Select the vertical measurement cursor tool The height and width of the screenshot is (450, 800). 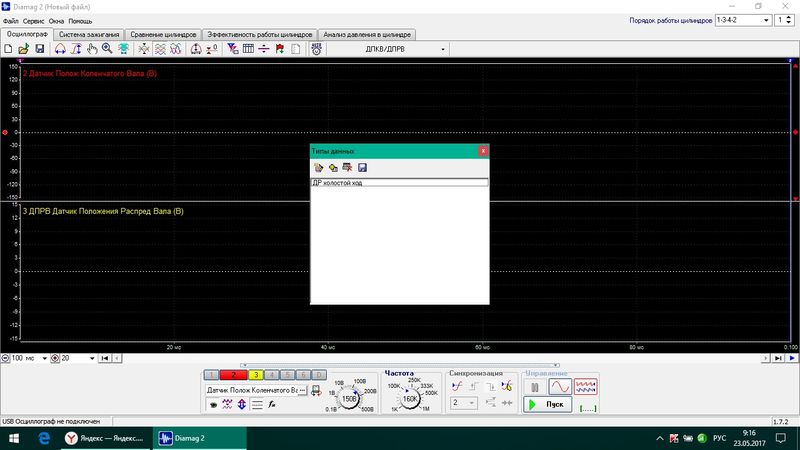pyautogui.click(x=76, y=49)
